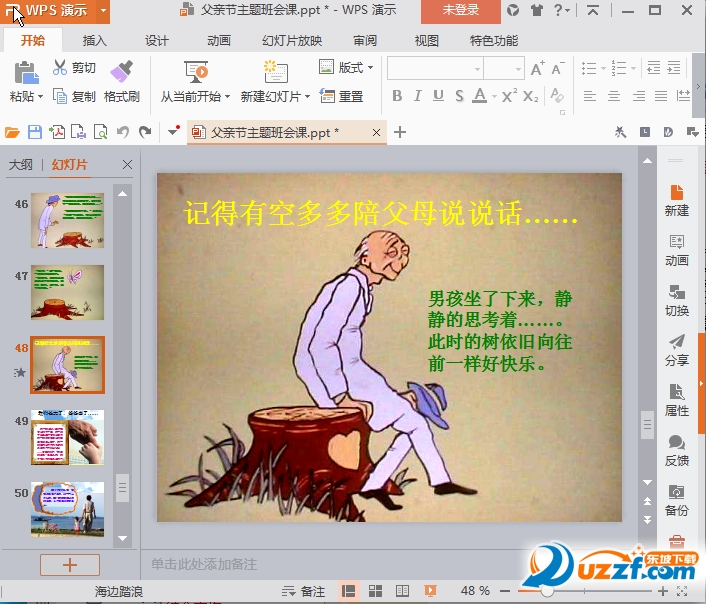Open the Feedback (反馈) sidebar panel
706x604 pixels.
[677, 450]
